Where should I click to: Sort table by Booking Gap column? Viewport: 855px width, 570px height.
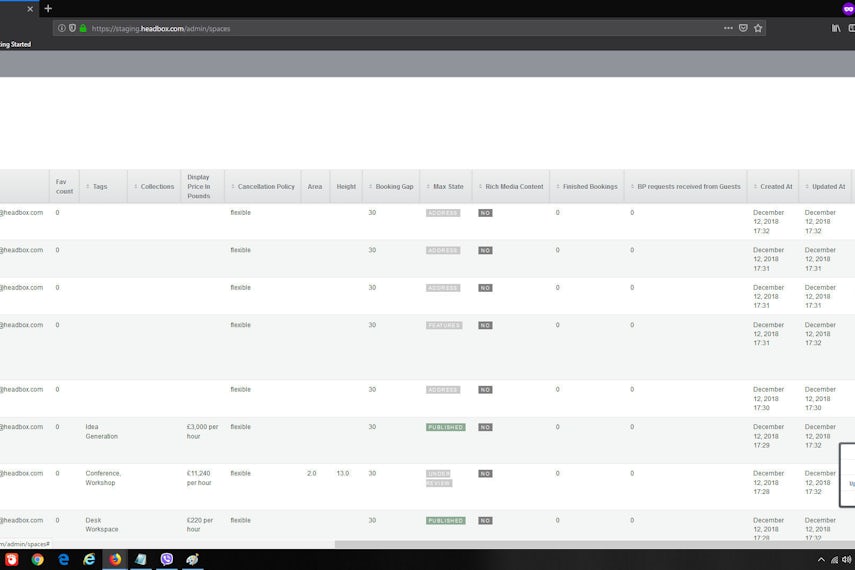click(x=392, y=187)
